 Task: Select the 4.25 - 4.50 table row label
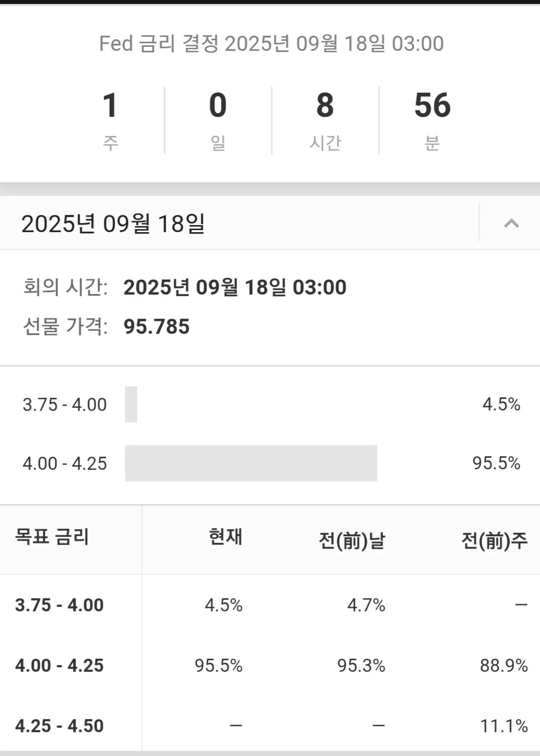pyautogui.click(x=59, y=726)
